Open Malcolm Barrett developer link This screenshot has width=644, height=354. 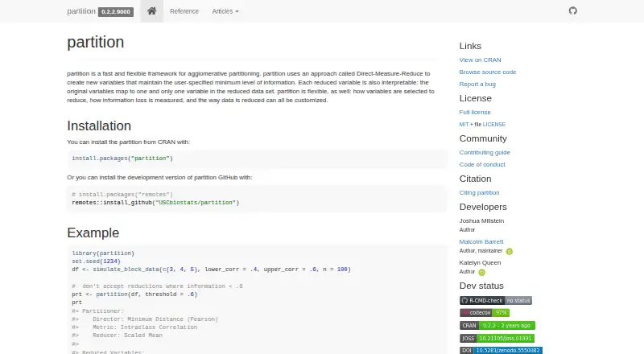tap(481, 242)
